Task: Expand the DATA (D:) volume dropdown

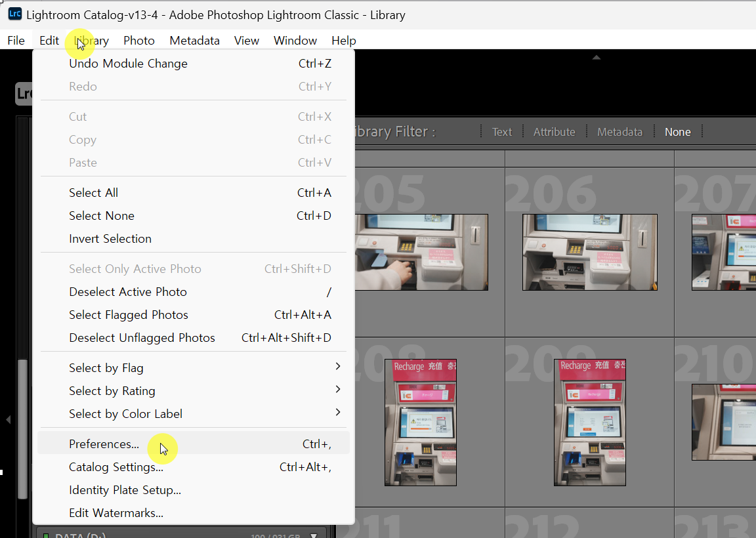Action: click(x=314, y=535)
